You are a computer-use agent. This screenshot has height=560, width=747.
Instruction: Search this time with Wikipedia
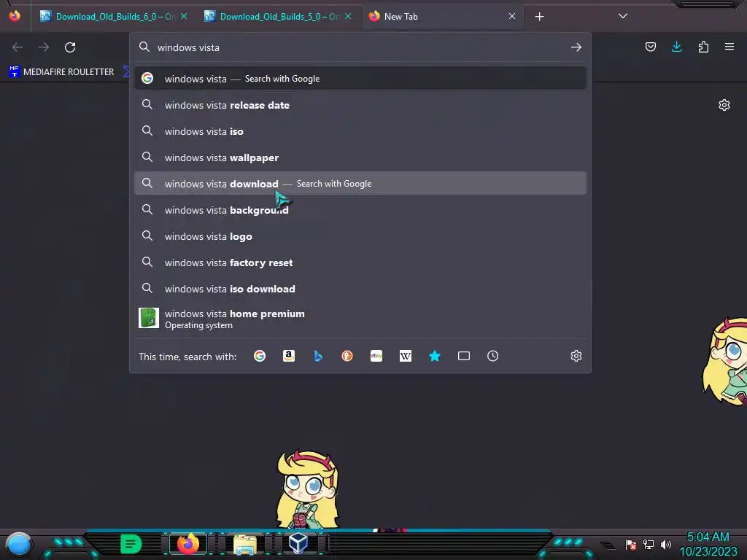(406, 356)
